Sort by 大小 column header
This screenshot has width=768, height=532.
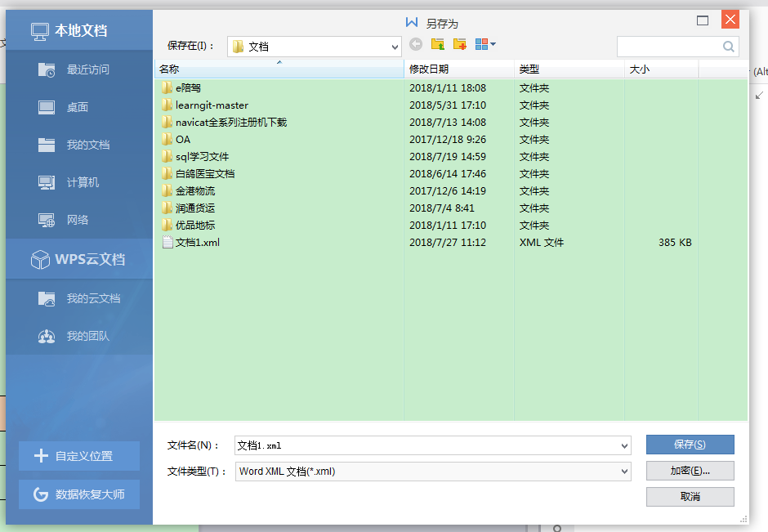pos(661,69)
